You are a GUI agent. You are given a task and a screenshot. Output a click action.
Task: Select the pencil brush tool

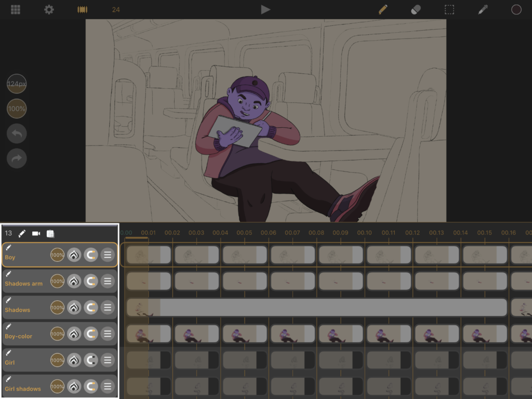(383, 9)
